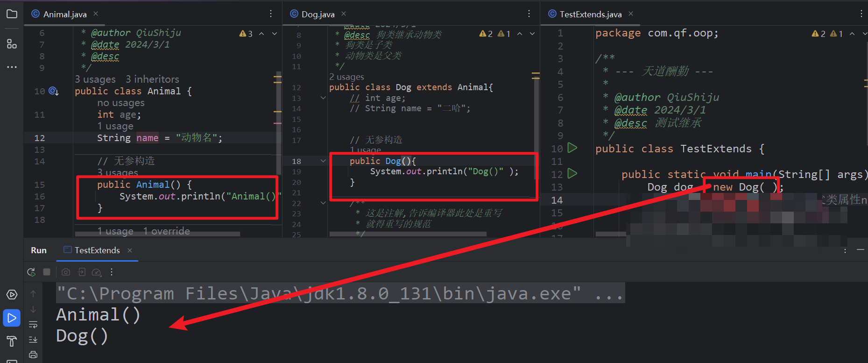Close the TestExtends.java editor tab
The height and width of the screenshot is (363, 868).
631,14
